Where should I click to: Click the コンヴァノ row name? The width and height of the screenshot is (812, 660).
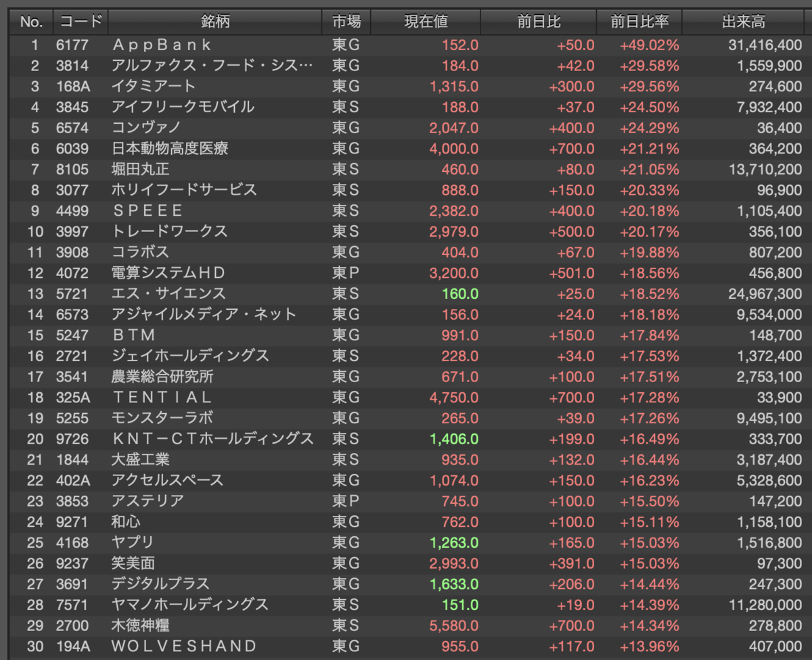click(x=146, y=128)
